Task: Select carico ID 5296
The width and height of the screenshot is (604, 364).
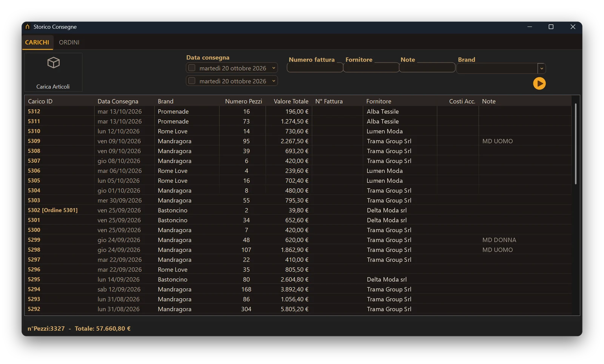Action: 34,269
